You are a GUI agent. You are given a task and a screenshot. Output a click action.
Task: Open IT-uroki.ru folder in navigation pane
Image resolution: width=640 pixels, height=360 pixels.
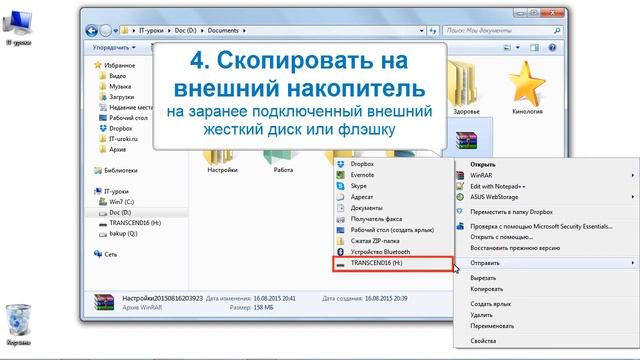(119, 139)
